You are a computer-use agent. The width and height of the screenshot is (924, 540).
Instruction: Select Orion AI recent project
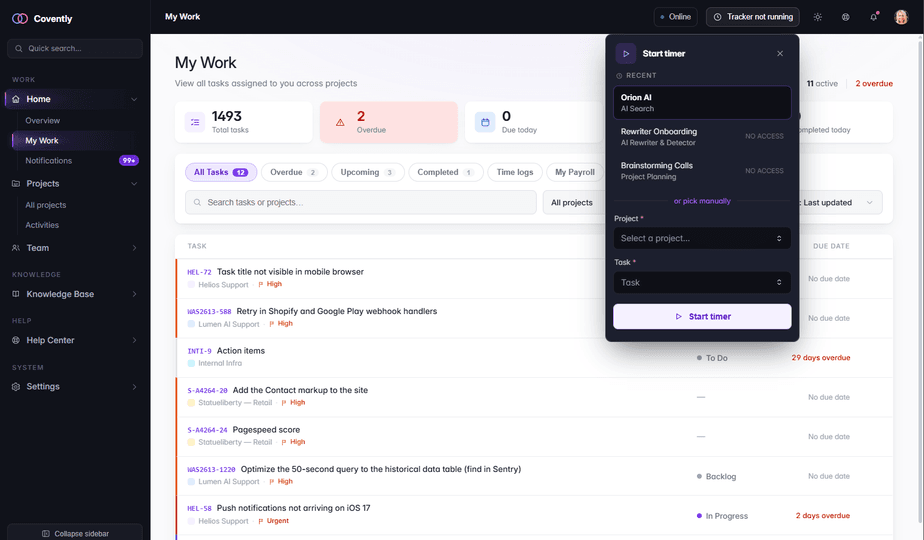pyautogui.click(x=702, y=103)
